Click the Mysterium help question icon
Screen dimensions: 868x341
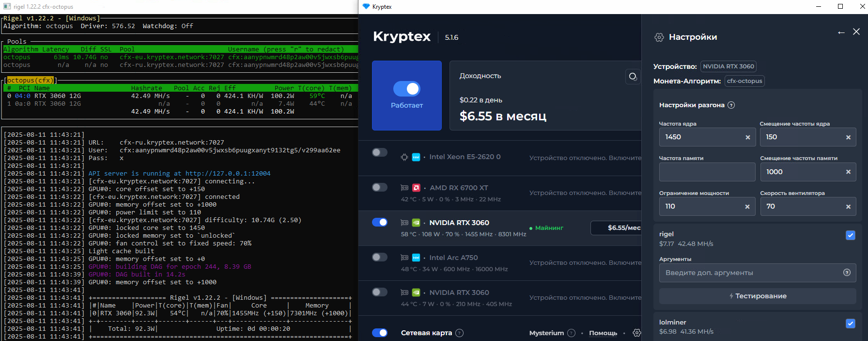[x=571, y=333]
